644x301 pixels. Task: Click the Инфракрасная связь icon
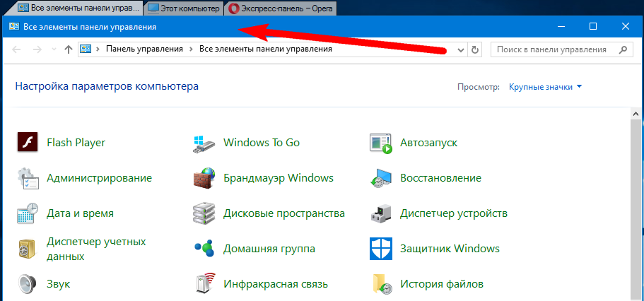point(204,284)
